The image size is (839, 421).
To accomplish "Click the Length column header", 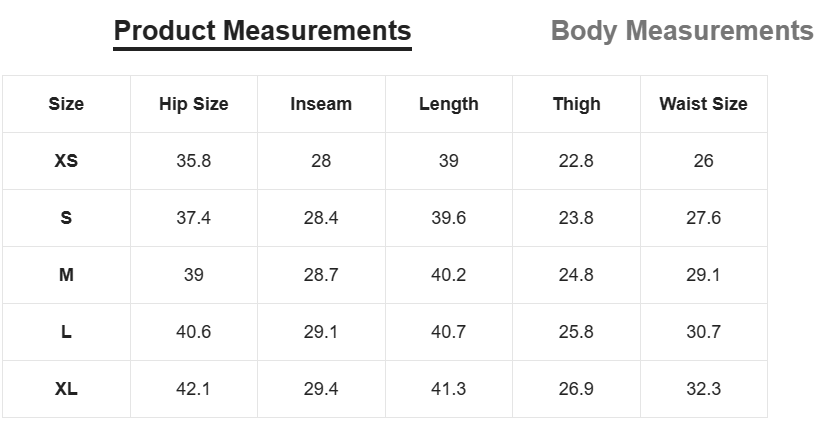I will 448,104.
